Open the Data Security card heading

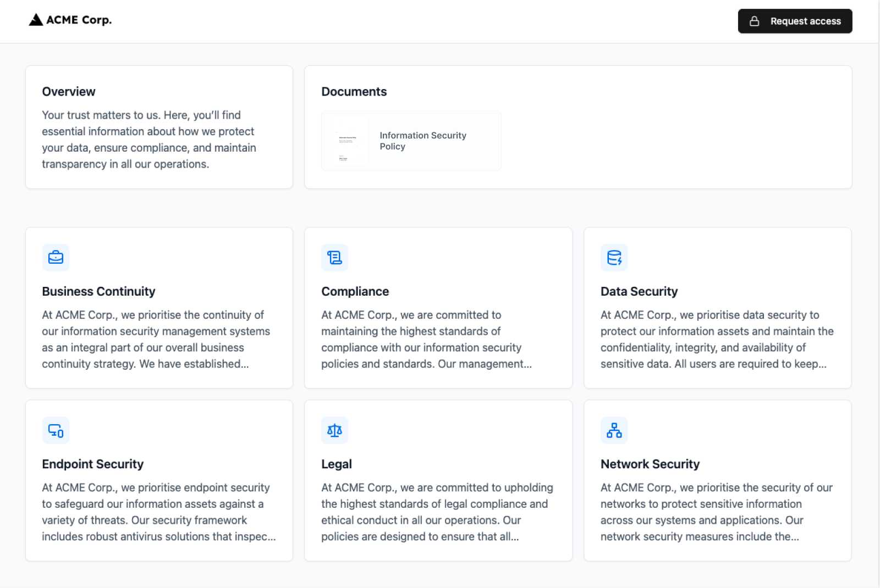click(639, 291)
